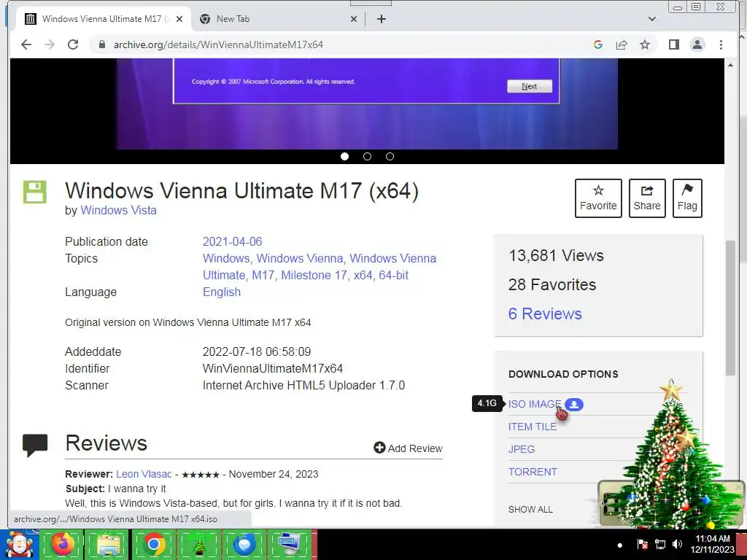Click the scrollbar up arrow
Screen dimensions: 747x560
(730, 65)
